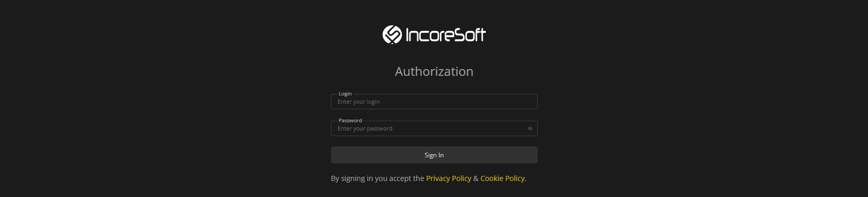This screenshot has width=868, height=197.
Task: Click the Login field label
Action: pyautogui.click(x=345, y=94)
